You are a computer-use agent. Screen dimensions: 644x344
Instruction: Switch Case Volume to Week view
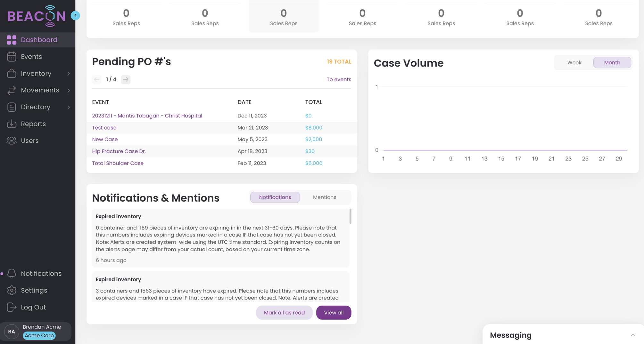coord(574,62)
